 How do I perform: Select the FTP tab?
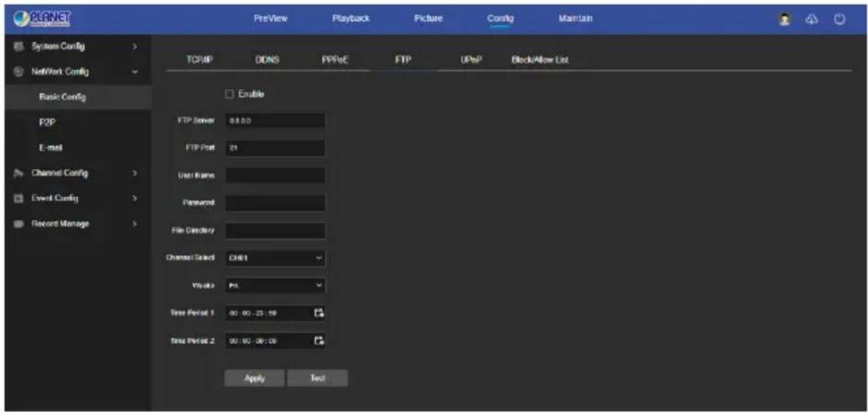click(x=403, y=61)
